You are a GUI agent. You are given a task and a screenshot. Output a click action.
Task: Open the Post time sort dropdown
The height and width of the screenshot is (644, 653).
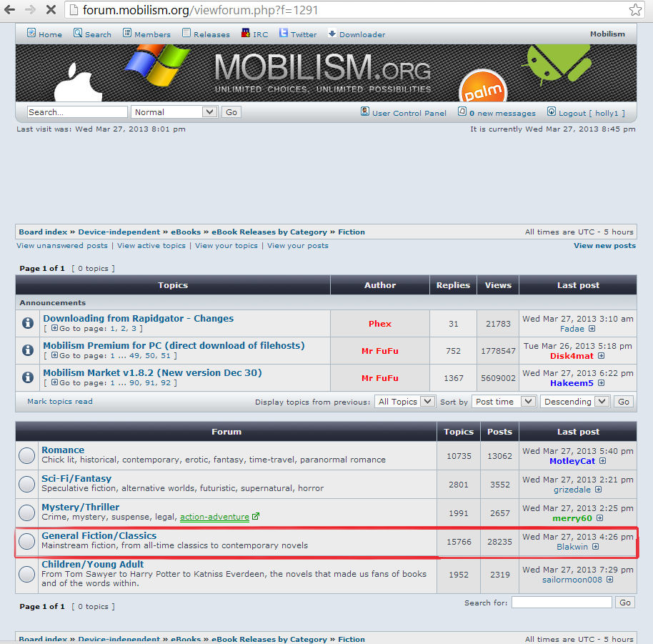click(504, 402)
